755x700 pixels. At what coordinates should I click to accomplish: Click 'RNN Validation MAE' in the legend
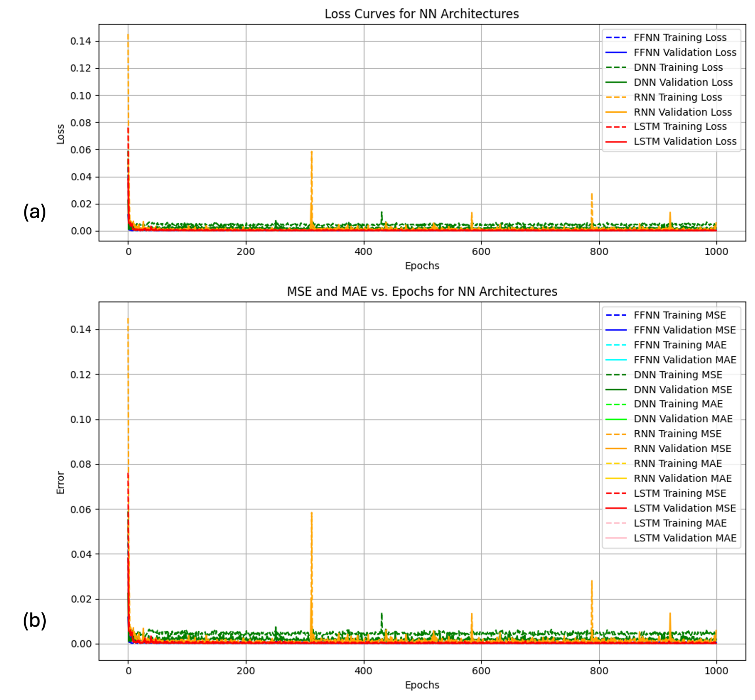click(669, 479)
